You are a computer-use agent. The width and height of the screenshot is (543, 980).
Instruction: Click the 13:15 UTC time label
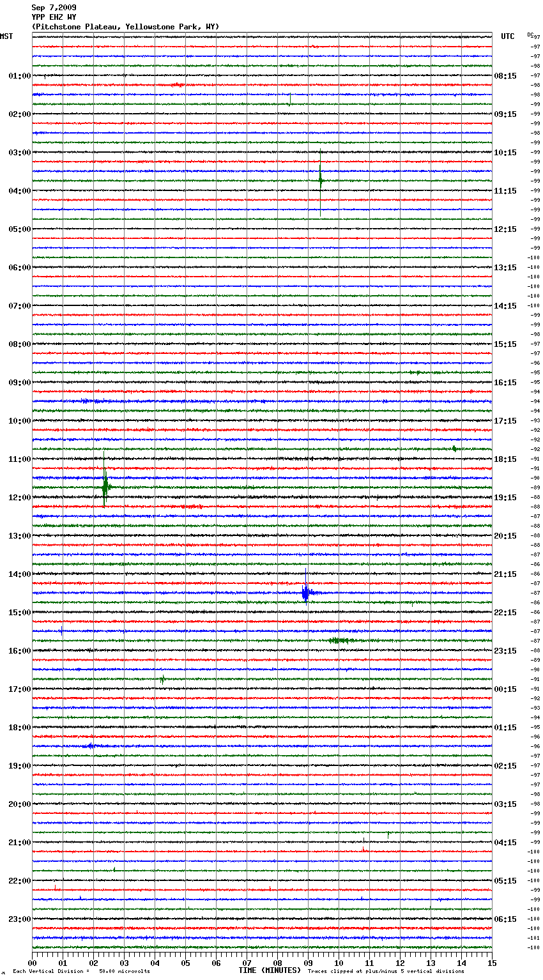click(505, 268)
